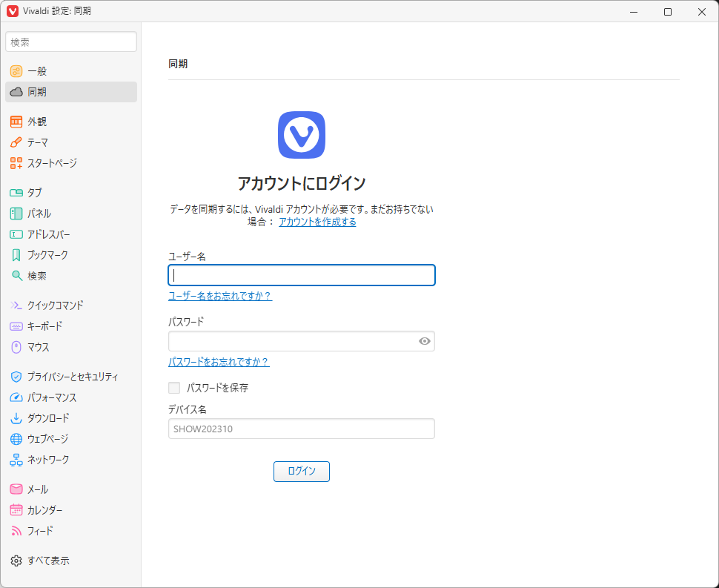Click the キーボード keyboard icon
Image resolution: width=719 pixels, height=588 pixels.
pyautogui.click(x=16, y=326)
